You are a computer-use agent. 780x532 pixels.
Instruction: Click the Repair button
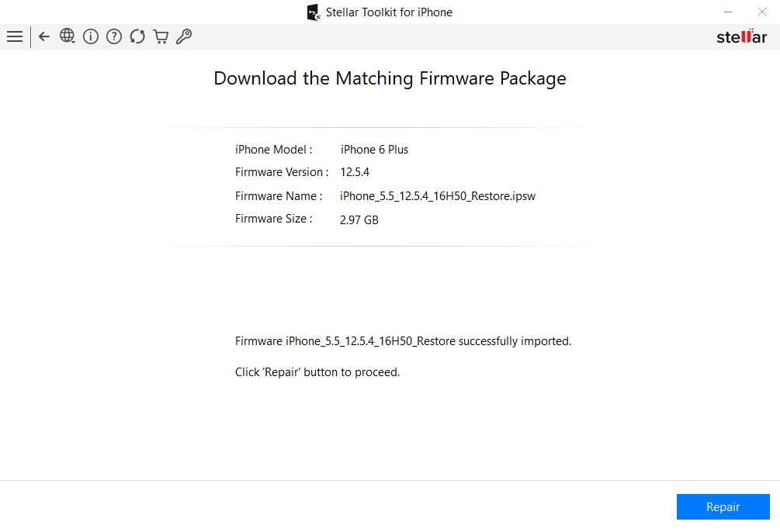coord(723,506)
